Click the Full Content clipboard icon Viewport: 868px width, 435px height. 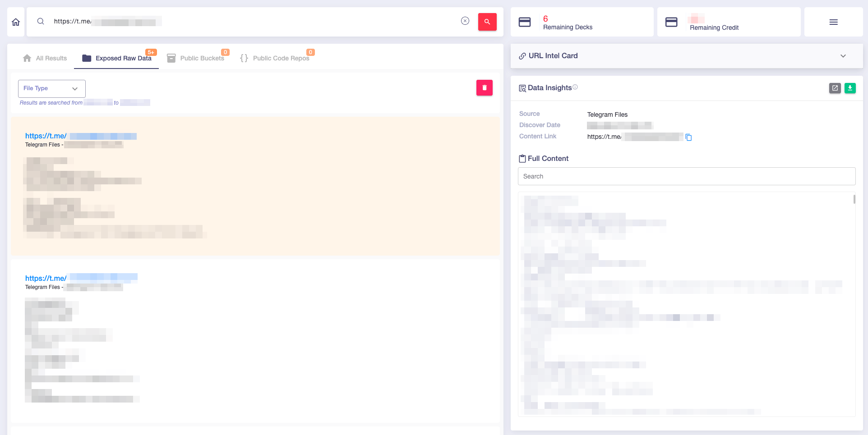pos(522,159)
